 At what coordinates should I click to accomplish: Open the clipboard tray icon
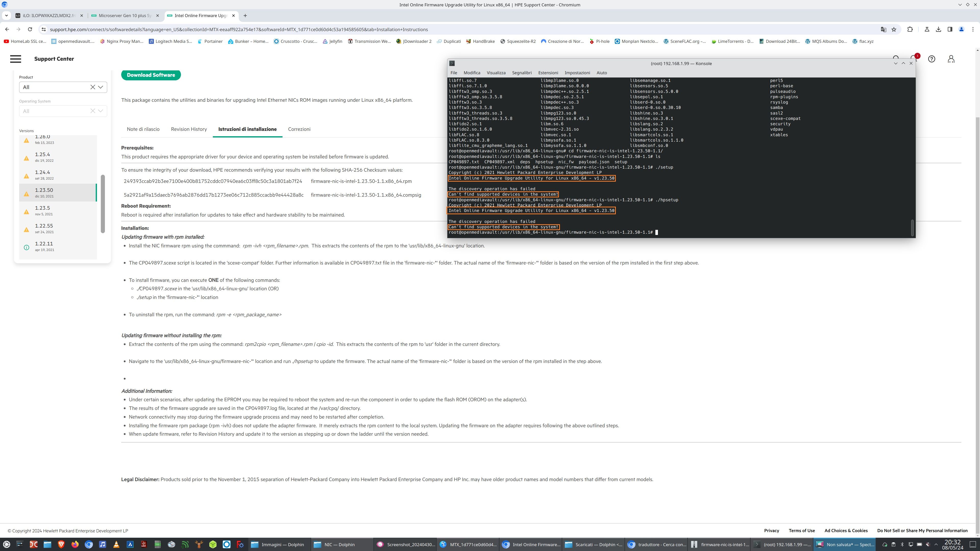point(893,544)
